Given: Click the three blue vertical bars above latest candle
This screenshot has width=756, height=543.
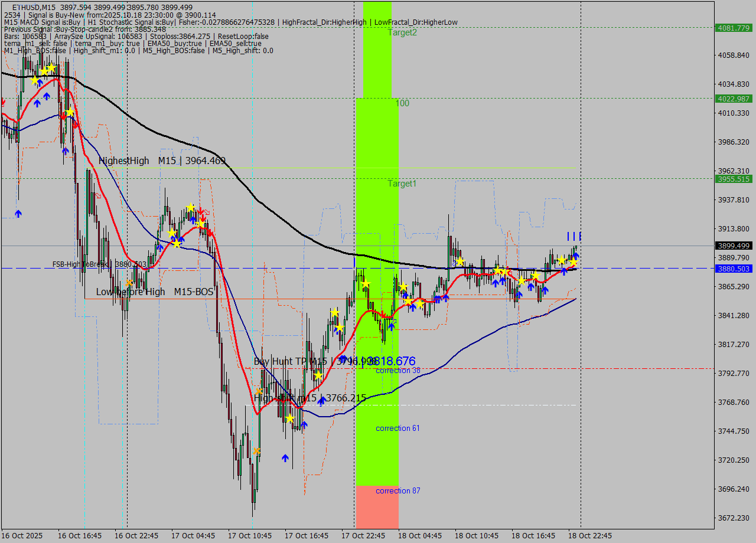Looking at the screenshot, I should [574, 236].
